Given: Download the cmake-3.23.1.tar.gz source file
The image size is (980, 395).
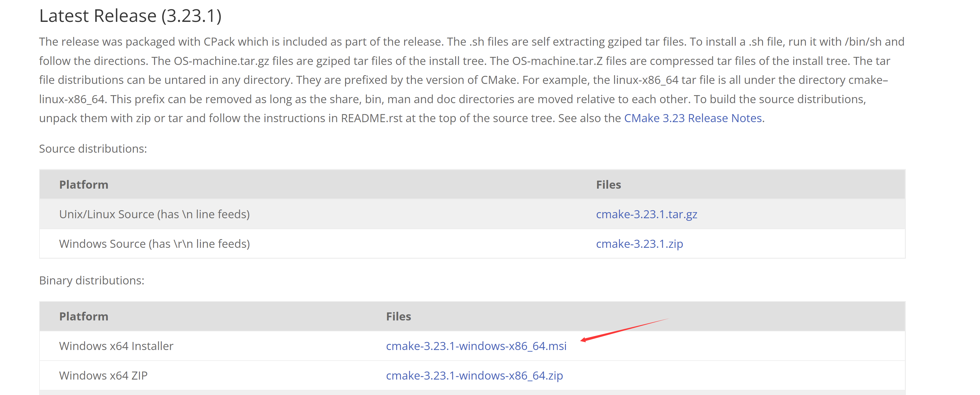Looking at the screenshot, I should tap(646, 214).
